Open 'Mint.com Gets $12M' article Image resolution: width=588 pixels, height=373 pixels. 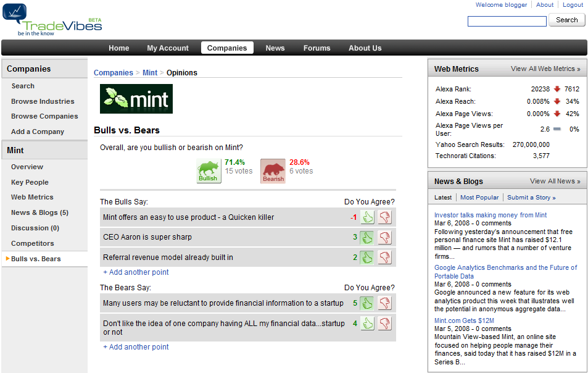pyautogui.click(x=464, y=321)
